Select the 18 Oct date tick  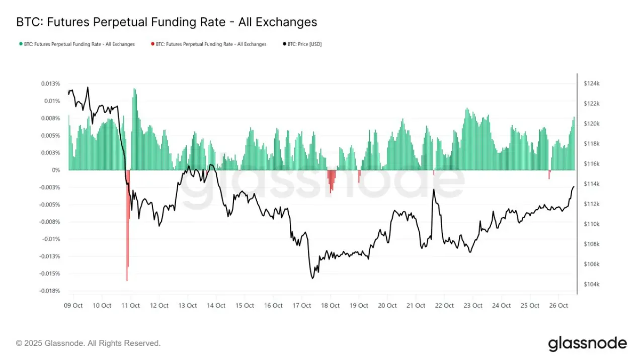coord(331,306)
